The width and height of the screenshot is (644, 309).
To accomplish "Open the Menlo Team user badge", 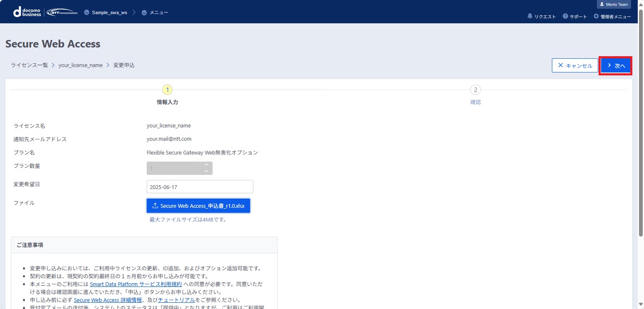I will 614,4.
